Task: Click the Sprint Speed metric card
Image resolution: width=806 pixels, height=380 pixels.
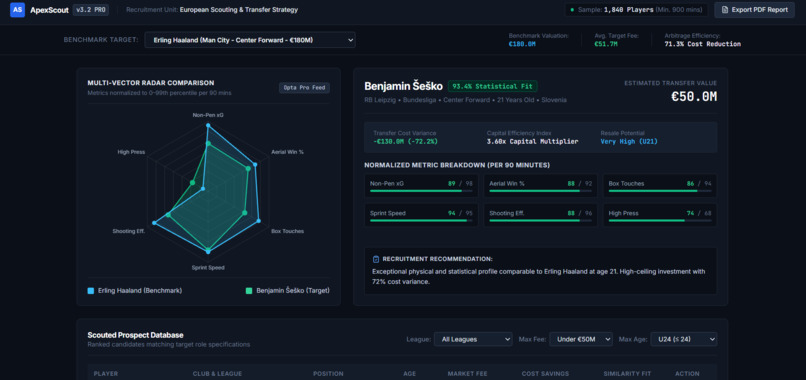Action: click(x=421, y=215)
